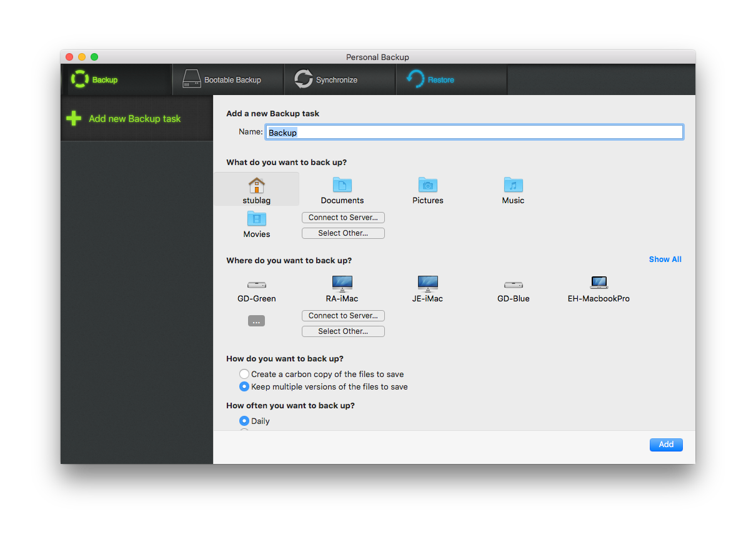Switch to the Bootable Backup tab

tap(228, 79)
